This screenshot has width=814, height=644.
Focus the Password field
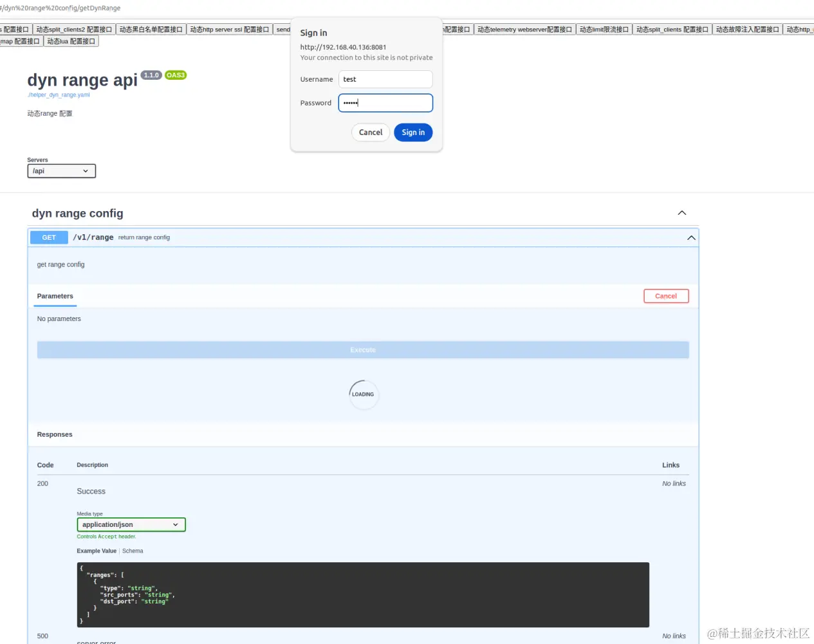click(385, 103)
